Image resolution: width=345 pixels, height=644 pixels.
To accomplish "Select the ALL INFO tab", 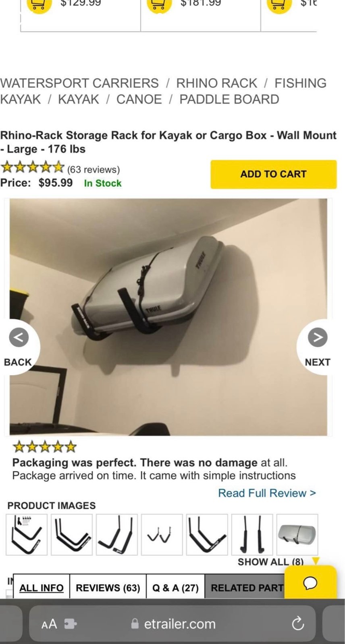I will (x=41, y=588).
